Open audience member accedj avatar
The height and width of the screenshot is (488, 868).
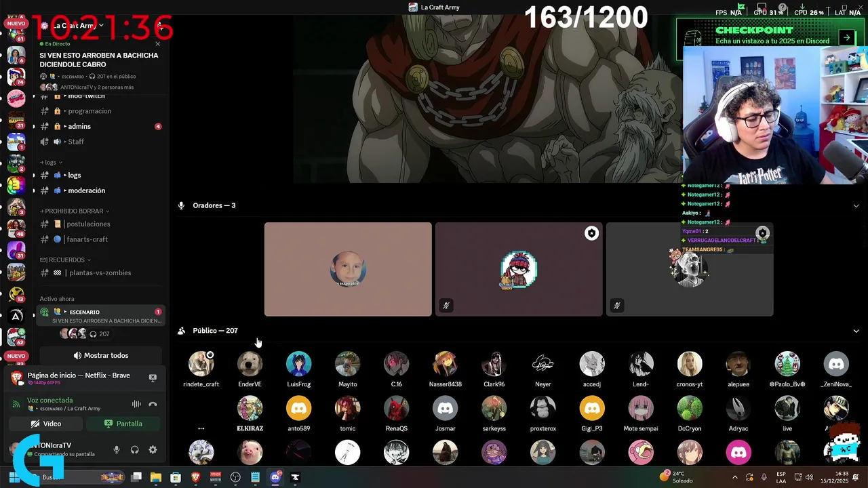591,364
